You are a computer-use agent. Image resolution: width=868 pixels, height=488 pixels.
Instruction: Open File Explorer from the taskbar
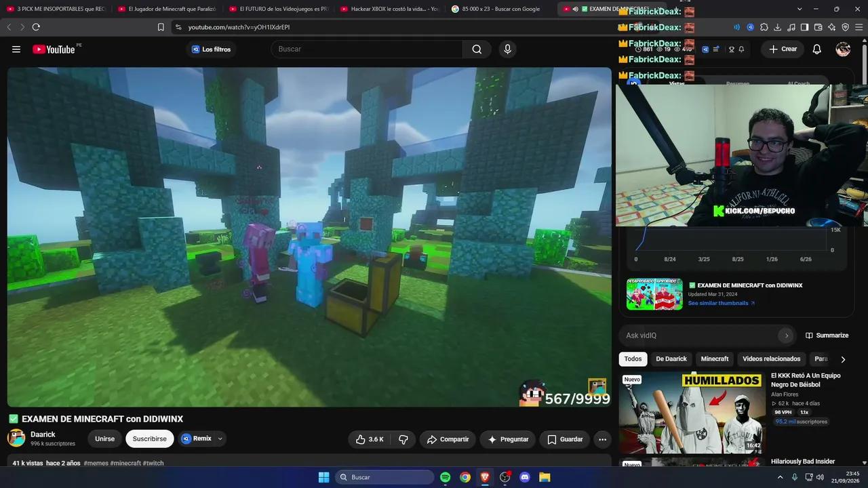point(545,477)
